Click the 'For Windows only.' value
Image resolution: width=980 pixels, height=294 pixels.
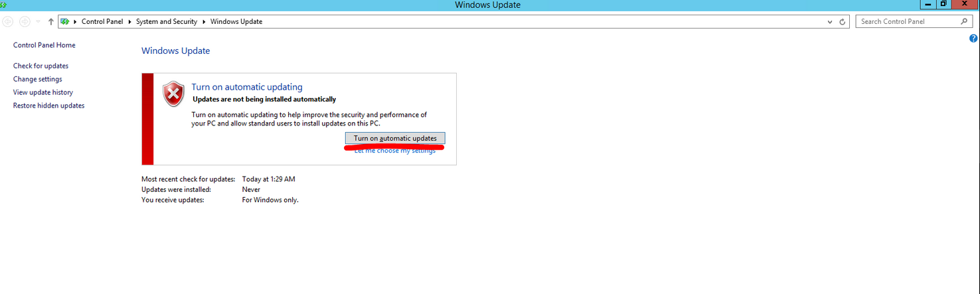[x=270, y=200]
